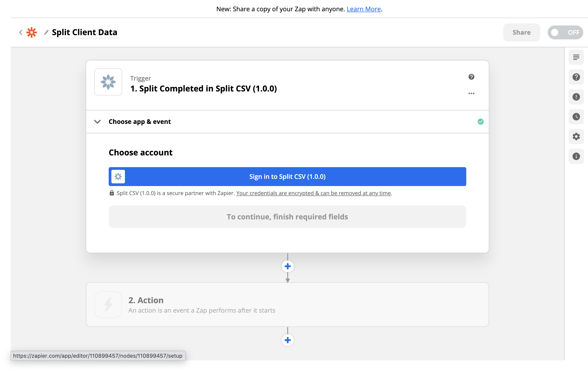Click the lightning bolt action icon
This screenshot has height=373, width=588.
(108, 305)
